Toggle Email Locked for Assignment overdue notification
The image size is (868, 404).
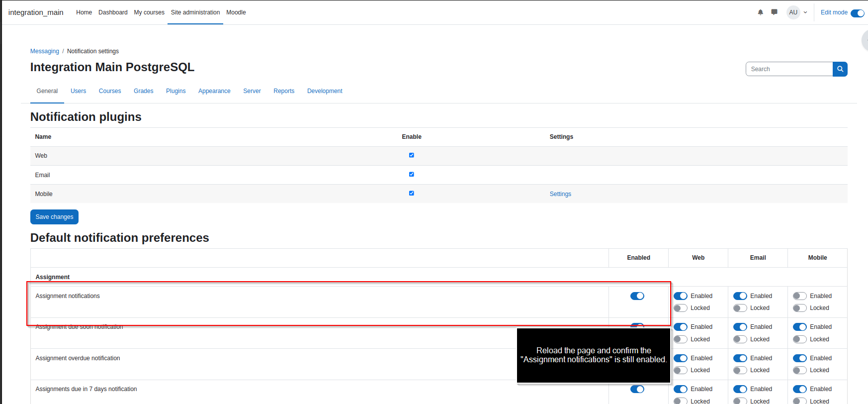(740, 370)
